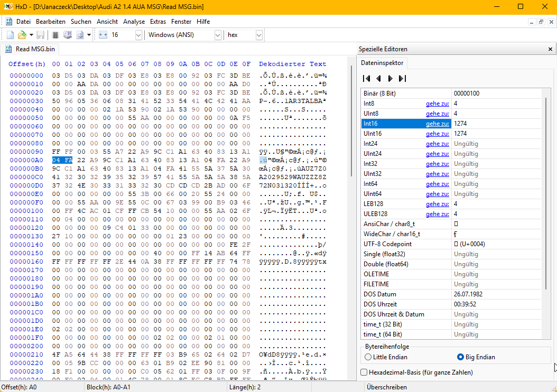Screen dimensions: 557x392
Task: Select Big Endian byte order
Action: tap(460, 357)
